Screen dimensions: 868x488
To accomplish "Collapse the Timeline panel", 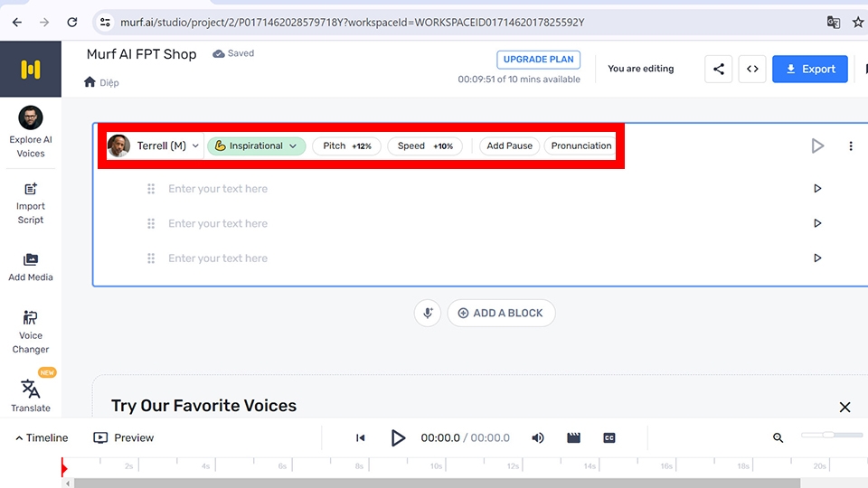I will [x=42, y=437].
